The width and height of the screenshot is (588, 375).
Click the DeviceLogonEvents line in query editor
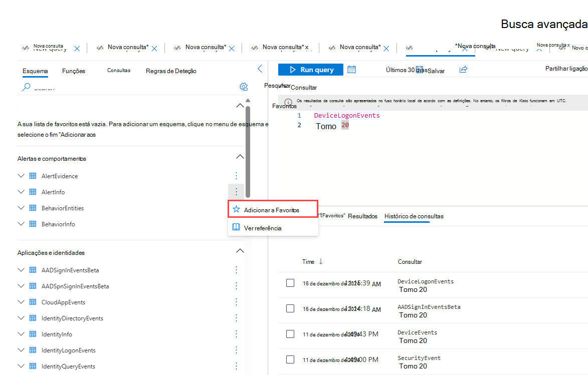[x=347, y=115]
